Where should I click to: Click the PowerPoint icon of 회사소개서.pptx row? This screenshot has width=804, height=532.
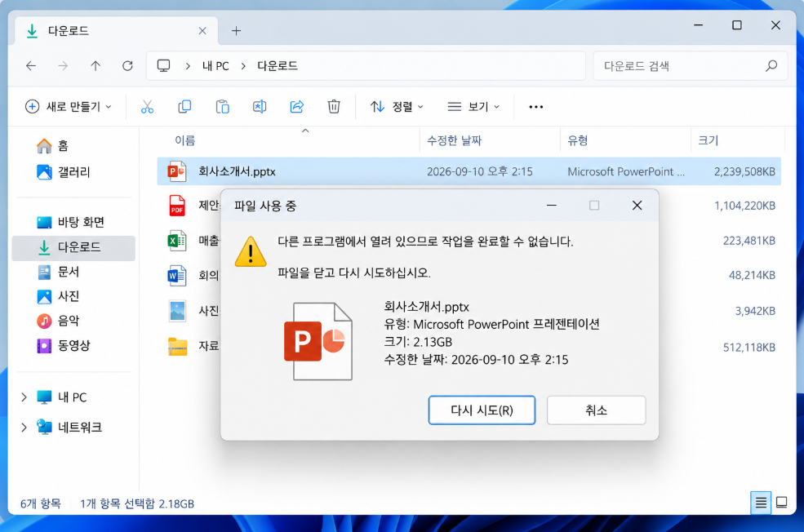177,171
